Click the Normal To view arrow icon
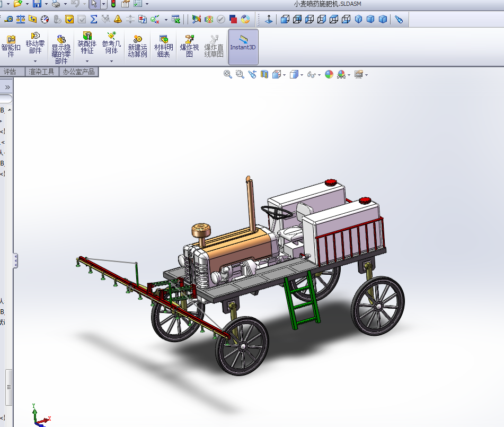 (269, 19)
